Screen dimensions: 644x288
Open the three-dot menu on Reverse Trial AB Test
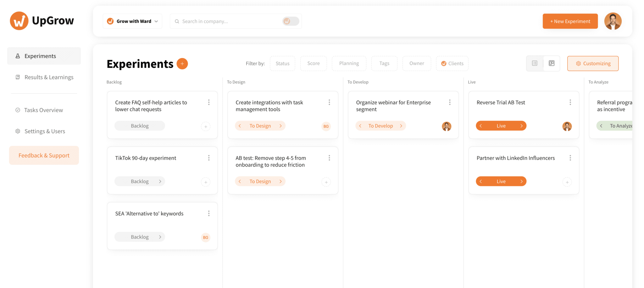(x=570, y=102)
